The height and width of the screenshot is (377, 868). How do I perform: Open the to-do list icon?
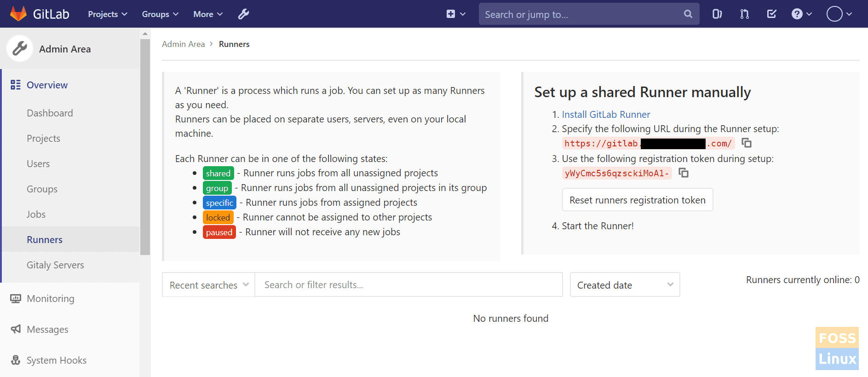772,14
